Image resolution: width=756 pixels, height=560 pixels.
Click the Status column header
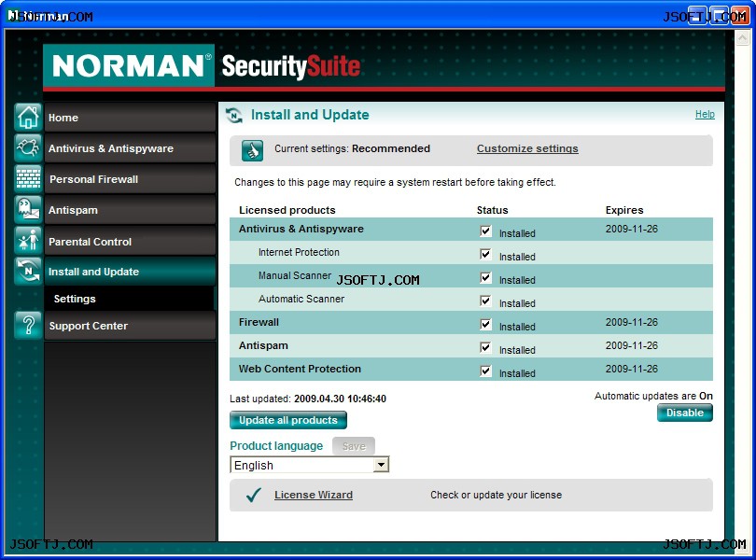click(492, 210)
